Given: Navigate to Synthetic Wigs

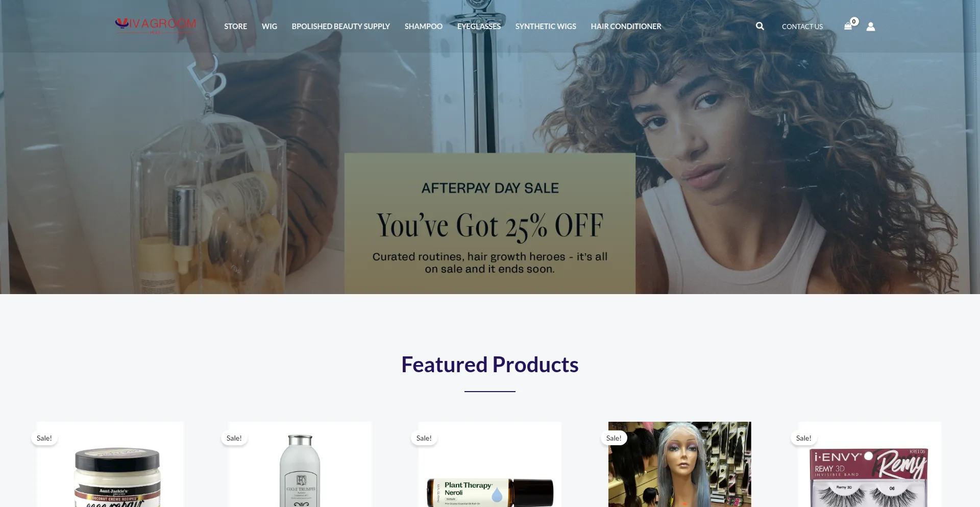Looking at the screenshot, I should tap(546, 26).
